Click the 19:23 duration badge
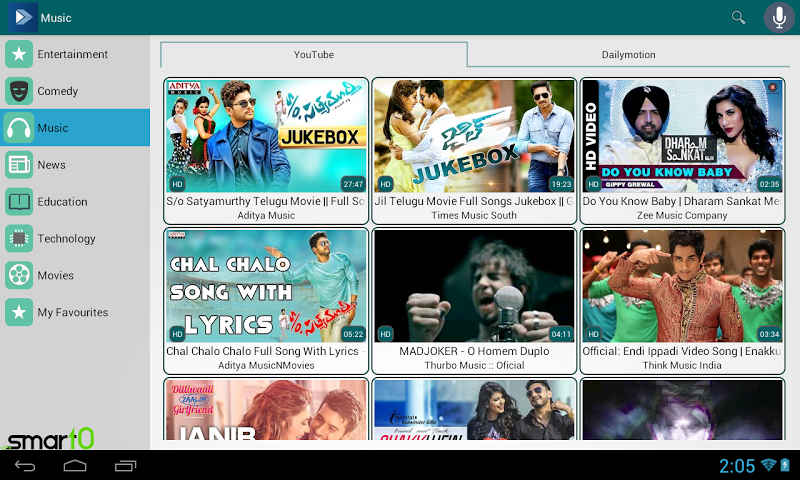Viewport: 800px width, 480px height. click(x=561, y=184)
